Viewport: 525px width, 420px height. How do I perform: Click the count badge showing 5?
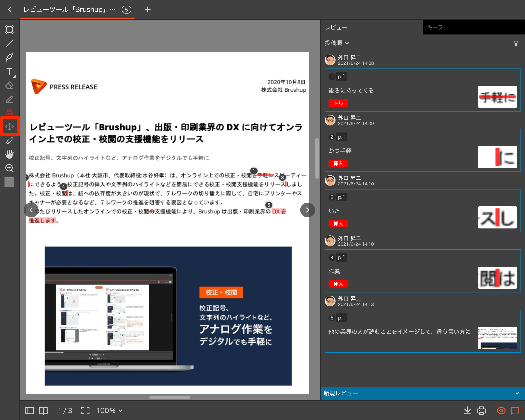coord(126,10)
